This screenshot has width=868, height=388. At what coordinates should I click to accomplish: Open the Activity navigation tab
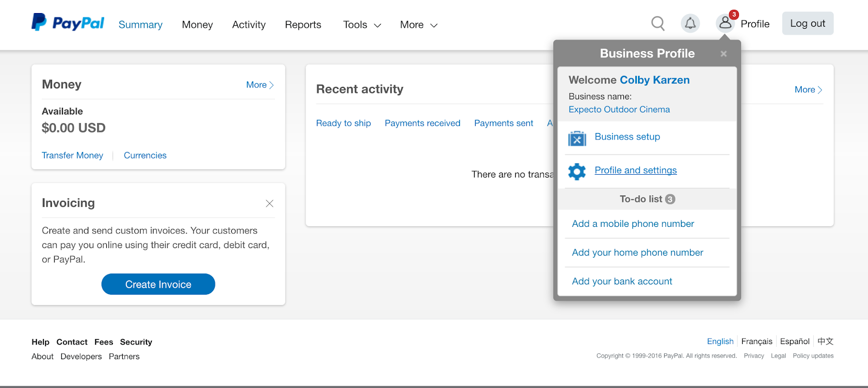249,25
